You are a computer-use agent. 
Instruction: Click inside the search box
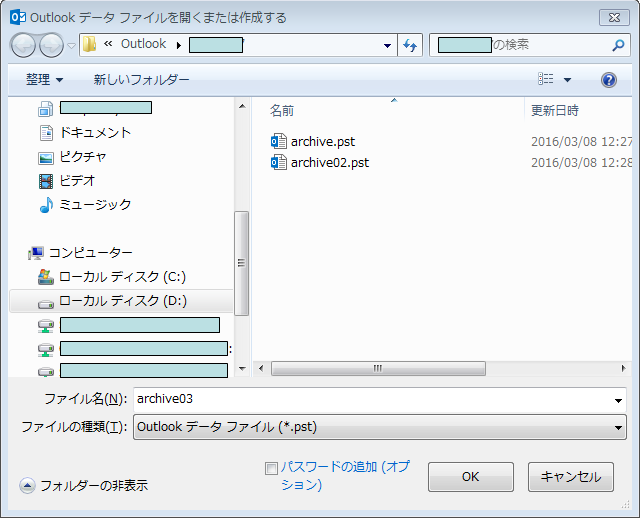[529, 45]
